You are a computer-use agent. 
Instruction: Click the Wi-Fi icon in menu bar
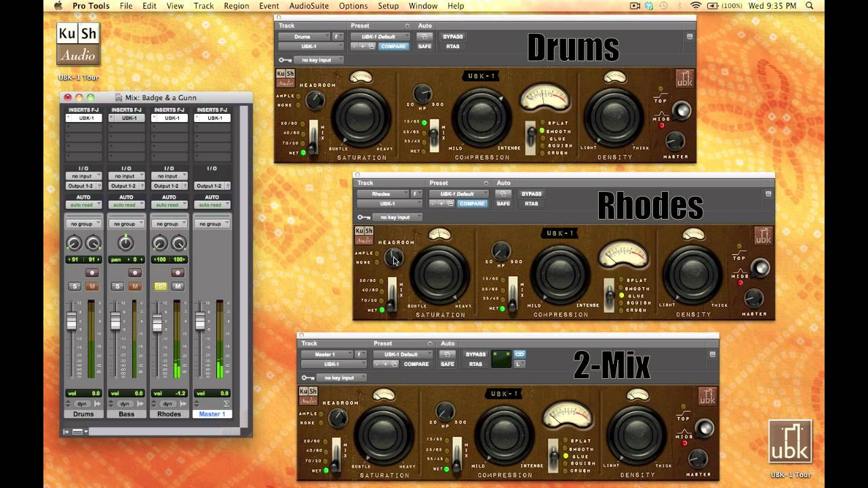click(696, 6)
